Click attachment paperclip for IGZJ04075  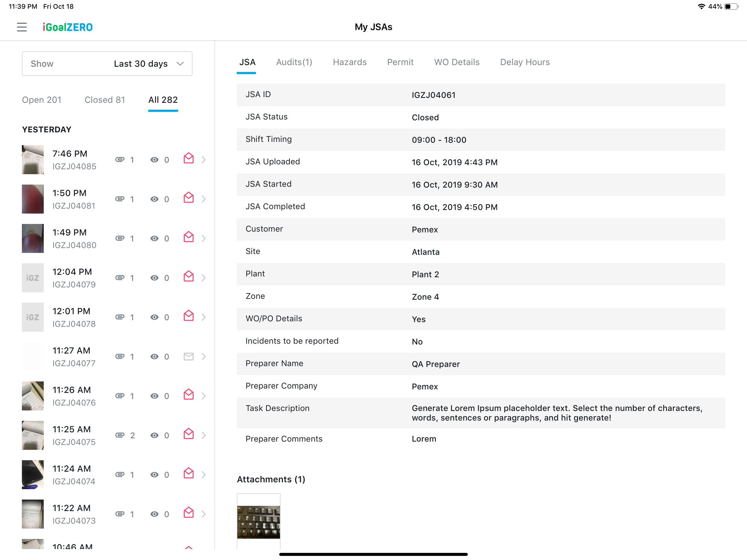[120, 435]
